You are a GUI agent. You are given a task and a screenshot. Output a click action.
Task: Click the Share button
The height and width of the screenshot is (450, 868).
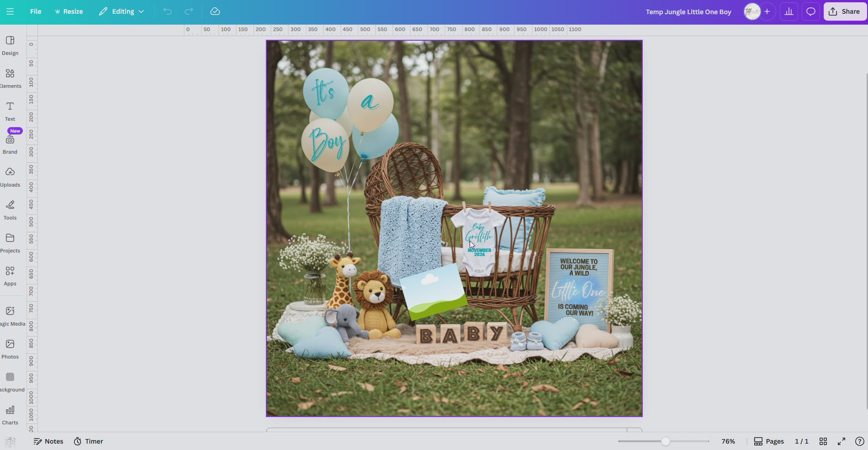pyautogui.click(x=844, y=11)
